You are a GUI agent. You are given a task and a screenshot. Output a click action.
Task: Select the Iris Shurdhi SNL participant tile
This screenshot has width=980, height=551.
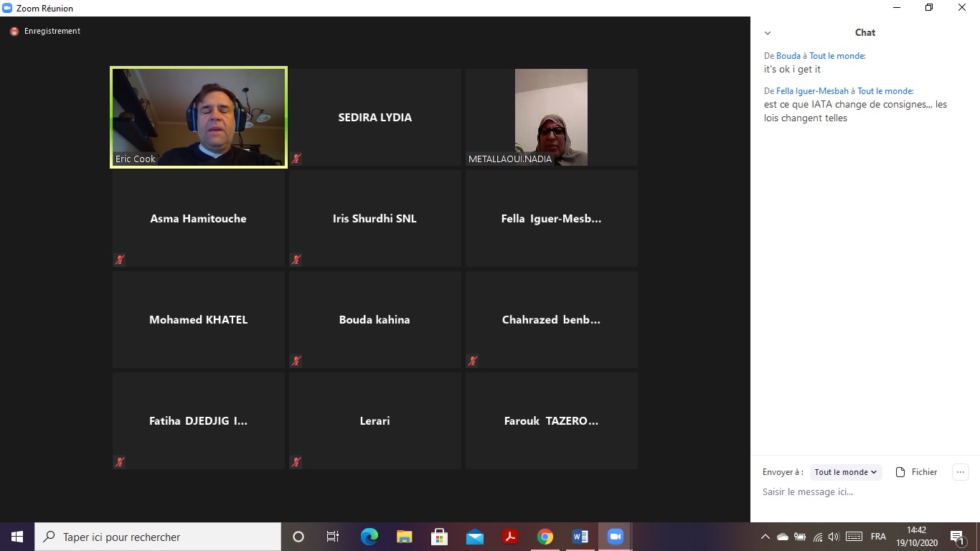coord(375,219)
